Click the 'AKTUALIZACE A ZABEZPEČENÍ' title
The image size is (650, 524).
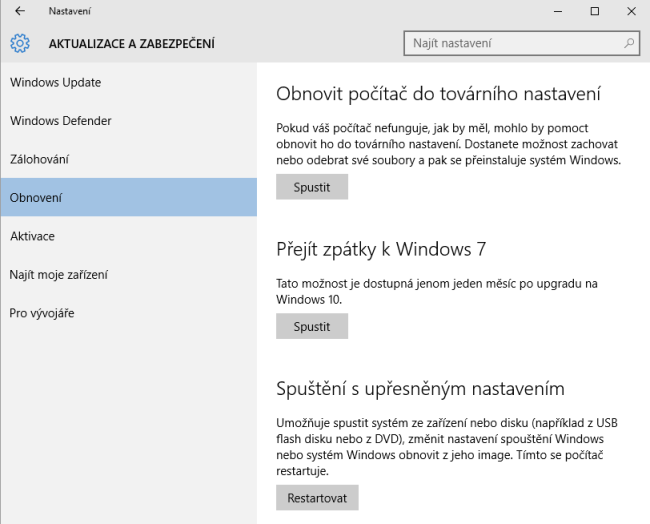[132, 44]
